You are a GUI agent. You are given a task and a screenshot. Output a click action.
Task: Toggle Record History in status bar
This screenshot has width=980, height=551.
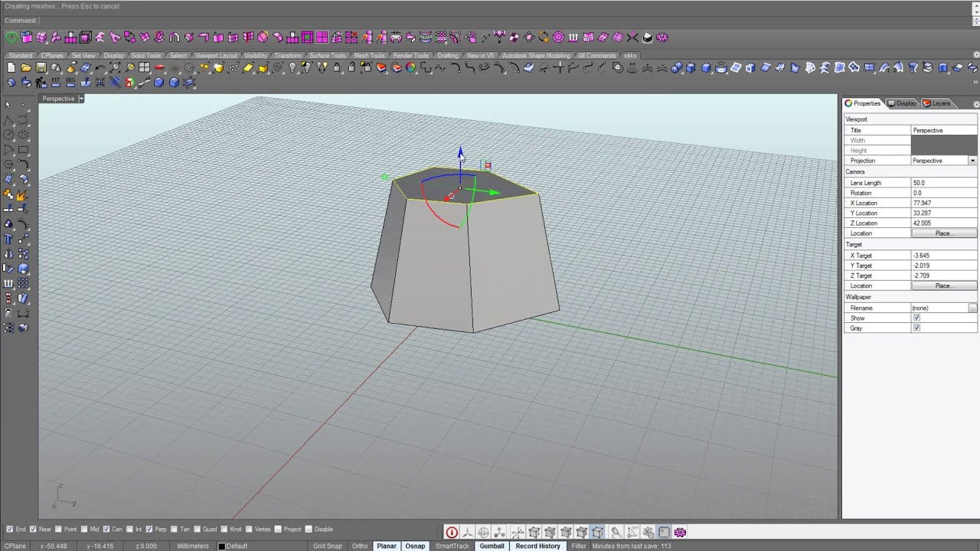[x=537, y=546]
